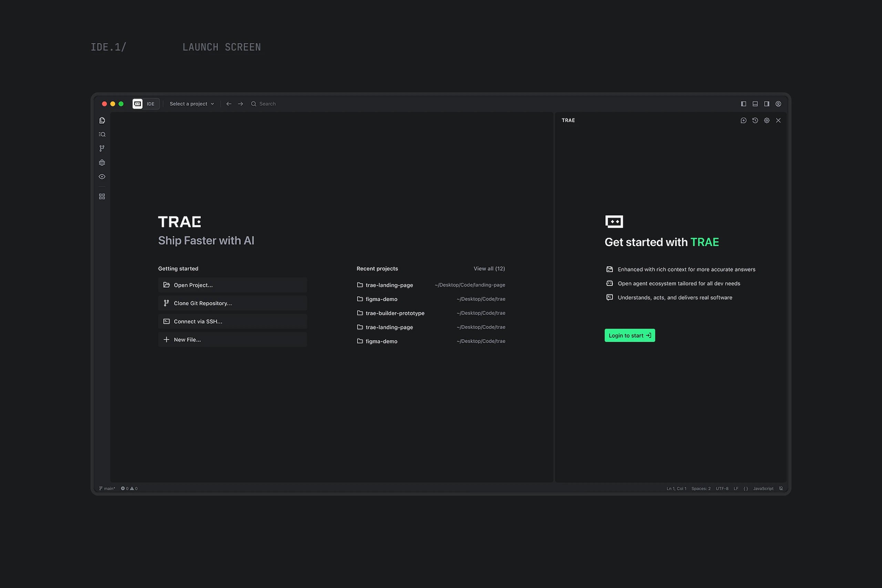The width and height of the screenshot is (882, 588).
Task: Change language mode from JavaScript
Action: (x=763, y=488)
